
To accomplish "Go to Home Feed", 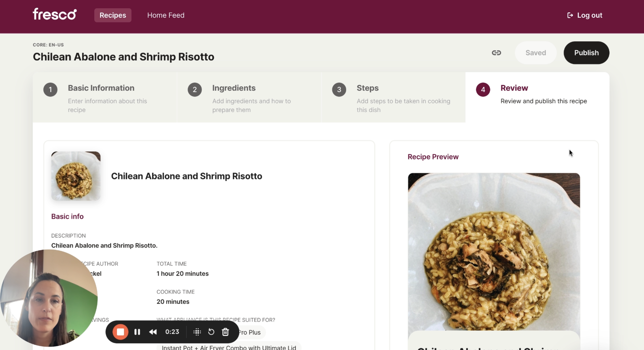I will point(166,15).
